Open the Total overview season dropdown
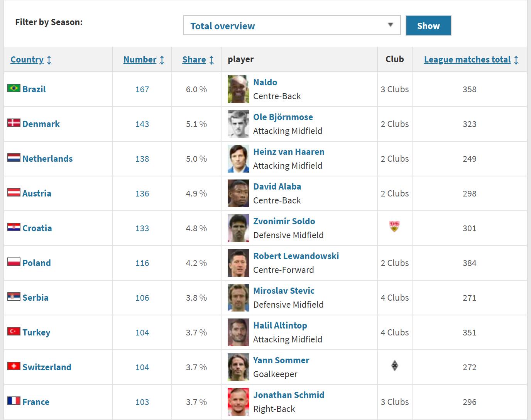Viewport: 531px width, 420px height. 292,25
